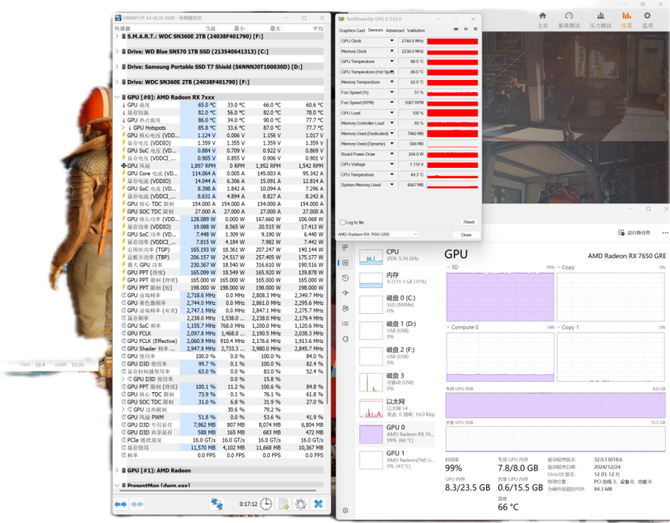This screenshot has height=523, width=670.
Task: Click the blue X close-sensors icon in HWiNFO
Action: coord(318,504)
